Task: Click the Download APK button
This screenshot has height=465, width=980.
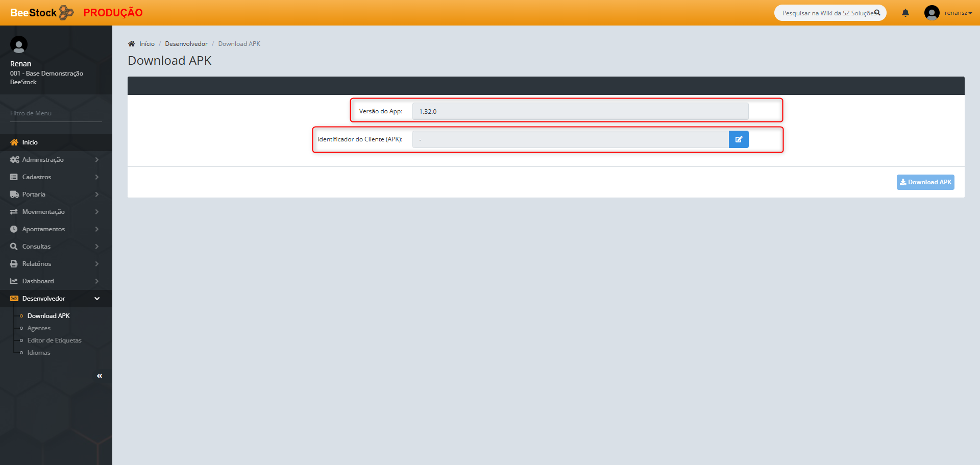Action: 925,182
